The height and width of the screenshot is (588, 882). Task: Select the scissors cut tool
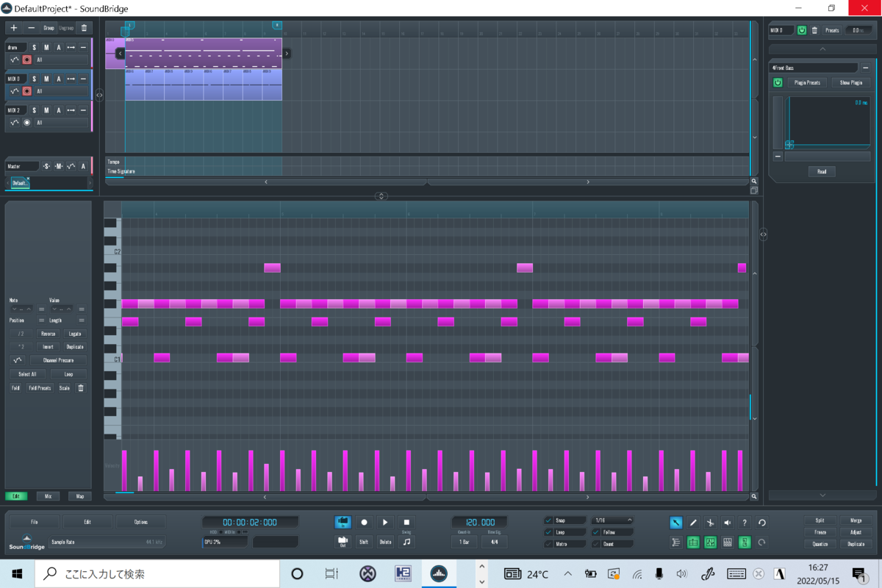click(710, 523)
